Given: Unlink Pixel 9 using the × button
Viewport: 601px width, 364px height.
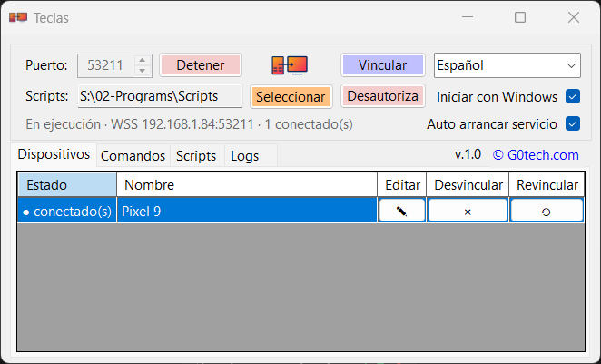Looking at the screenshot, I should point(468,211).
